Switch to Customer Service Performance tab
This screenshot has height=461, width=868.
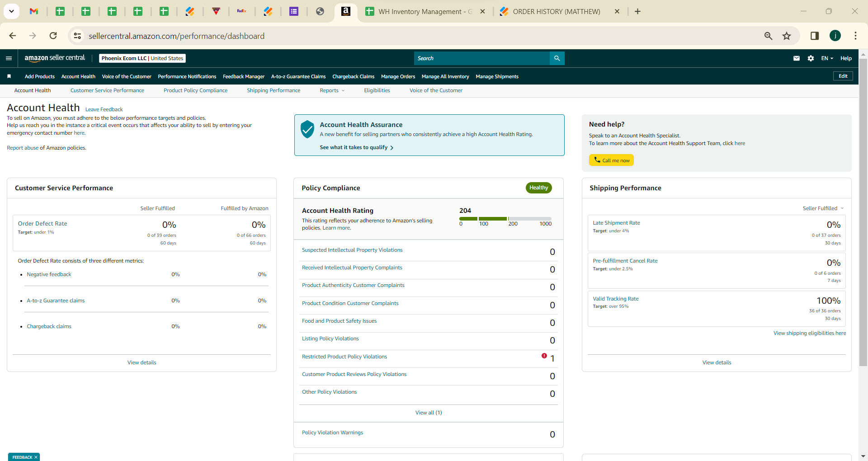coord(107,90)
